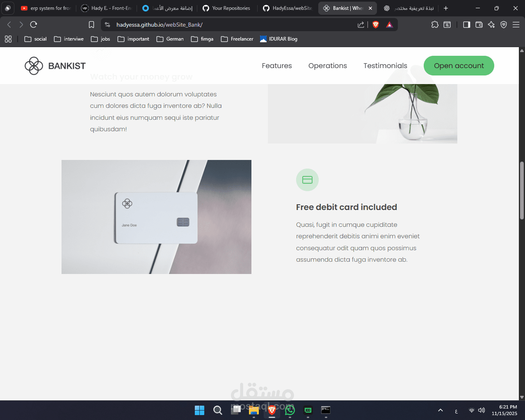The image size is (525, 420).
Task: Switch to the Your Repositories tab
Action: tap(227, 8)
